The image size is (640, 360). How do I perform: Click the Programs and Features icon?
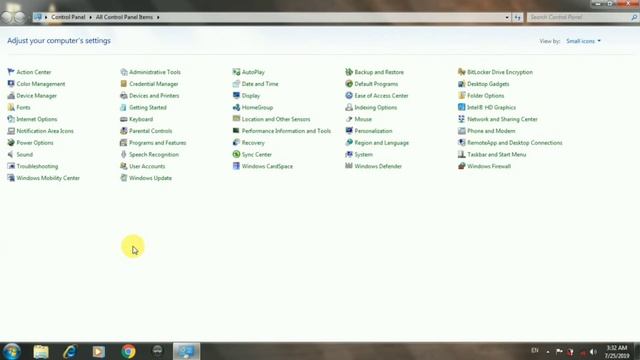(x=124, y=142)
